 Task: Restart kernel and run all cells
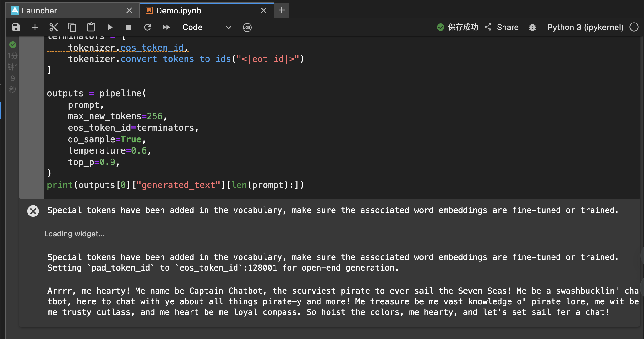pyautogui.click(x=166, y=27)
